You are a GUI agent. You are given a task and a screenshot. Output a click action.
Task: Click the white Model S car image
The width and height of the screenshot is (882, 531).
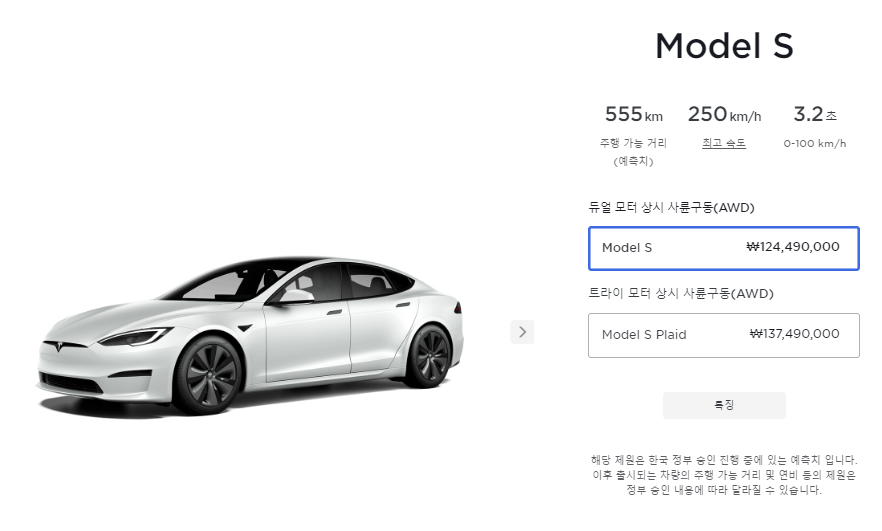pos(250,336)
